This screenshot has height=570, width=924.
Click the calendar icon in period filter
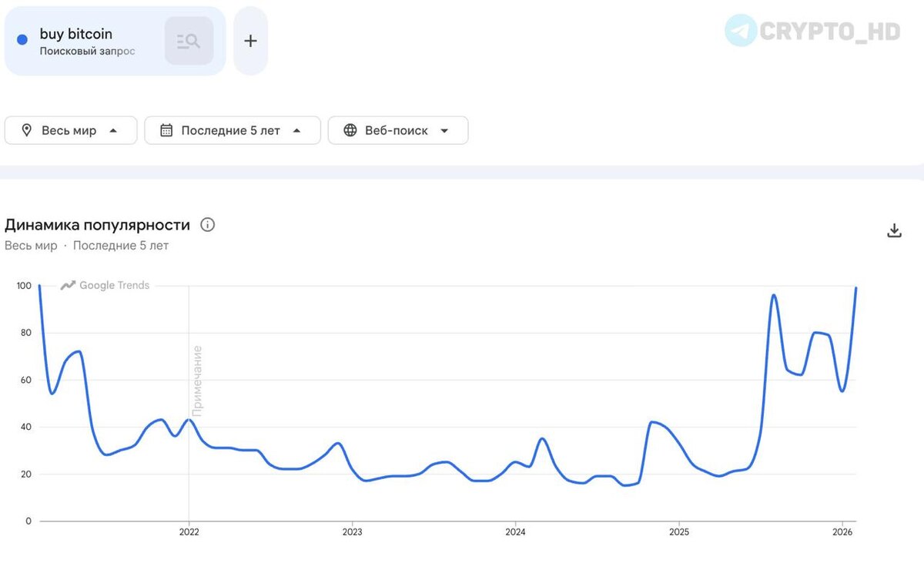[166, 130]
